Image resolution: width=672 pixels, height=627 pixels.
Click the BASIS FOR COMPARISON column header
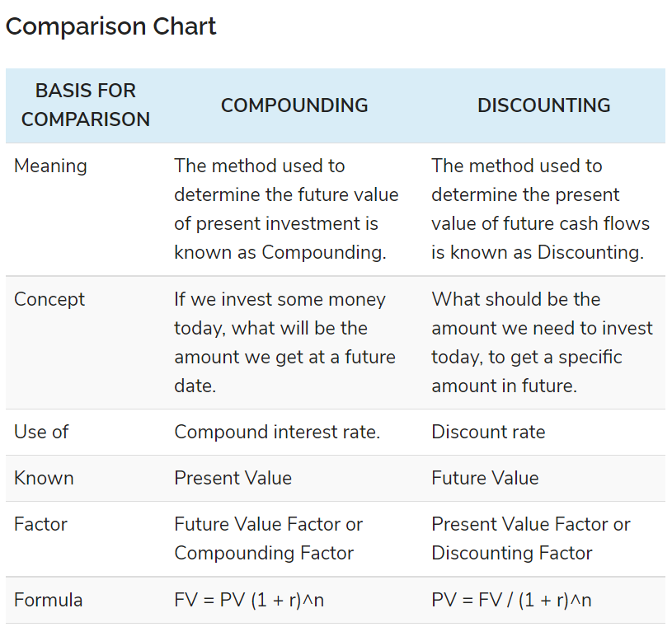tap(86, 105)
